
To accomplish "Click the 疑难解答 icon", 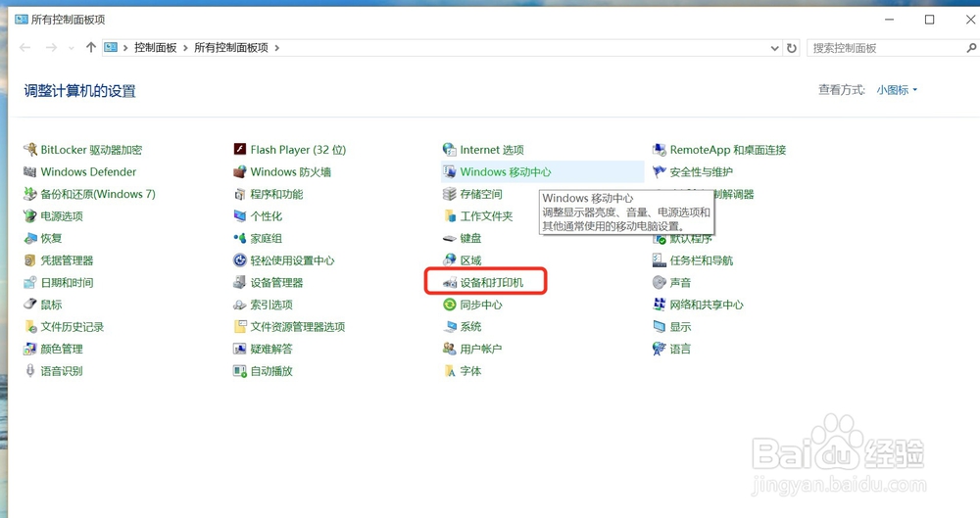I will tap(240, 349).
